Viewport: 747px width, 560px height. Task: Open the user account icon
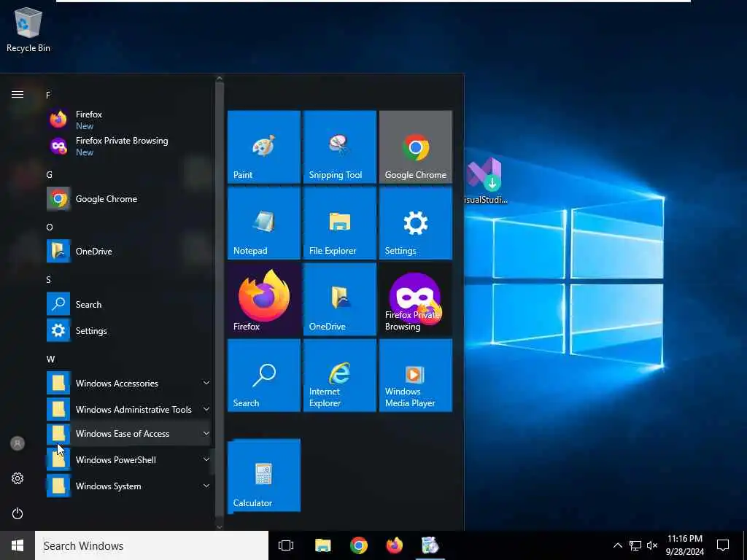pos(18,443)
